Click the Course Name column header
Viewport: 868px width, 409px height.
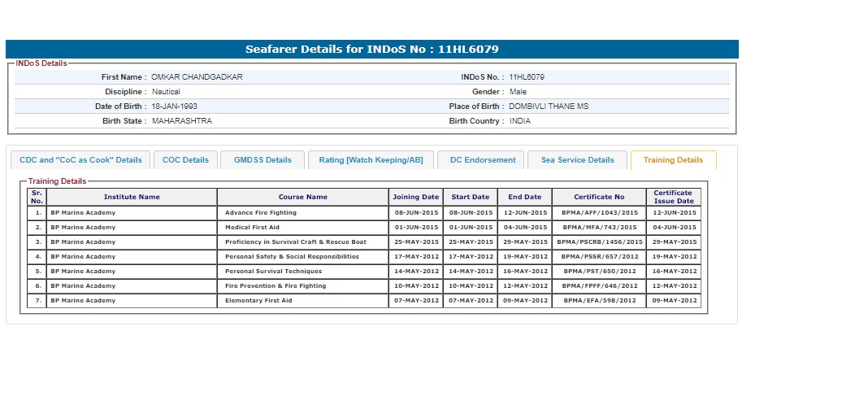(302, 197)
